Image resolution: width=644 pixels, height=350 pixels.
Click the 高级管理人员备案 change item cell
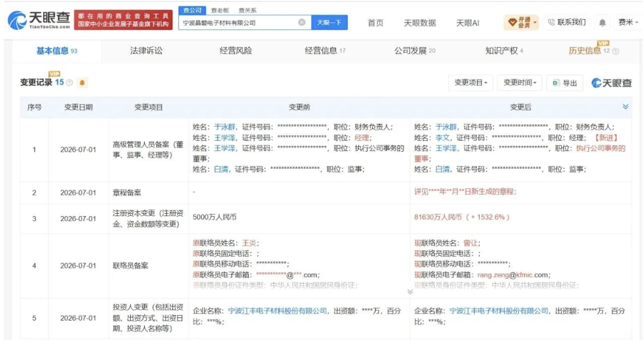[148, 150]
